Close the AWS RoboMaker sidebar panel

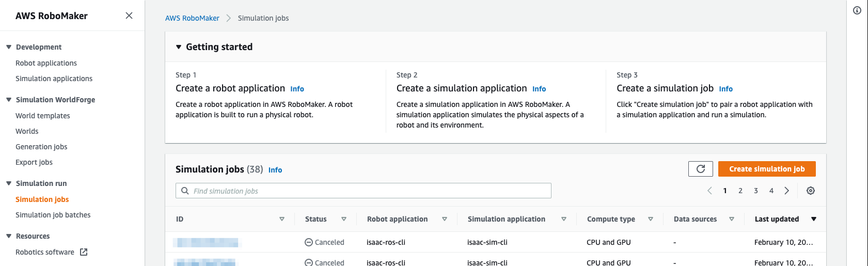[129, 15]
